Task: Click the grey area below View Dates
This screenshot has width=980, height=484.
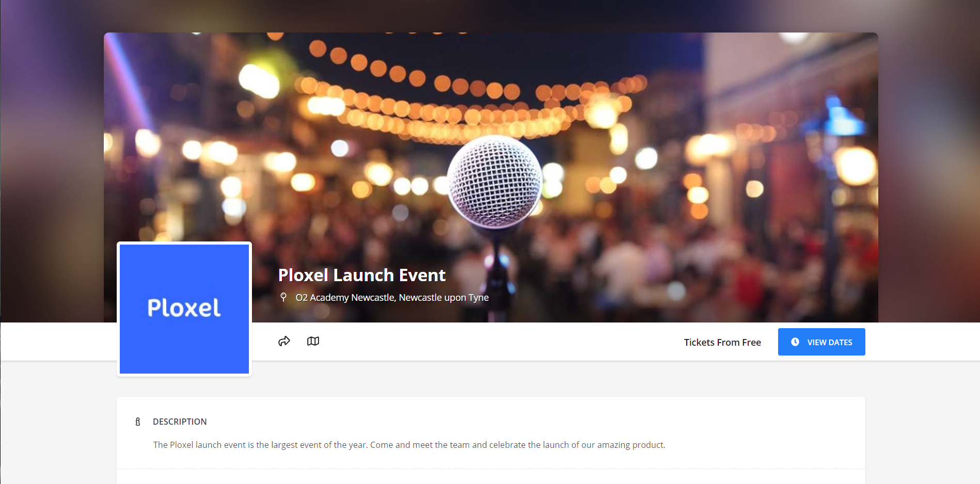Action: click(x=821, y=378)
